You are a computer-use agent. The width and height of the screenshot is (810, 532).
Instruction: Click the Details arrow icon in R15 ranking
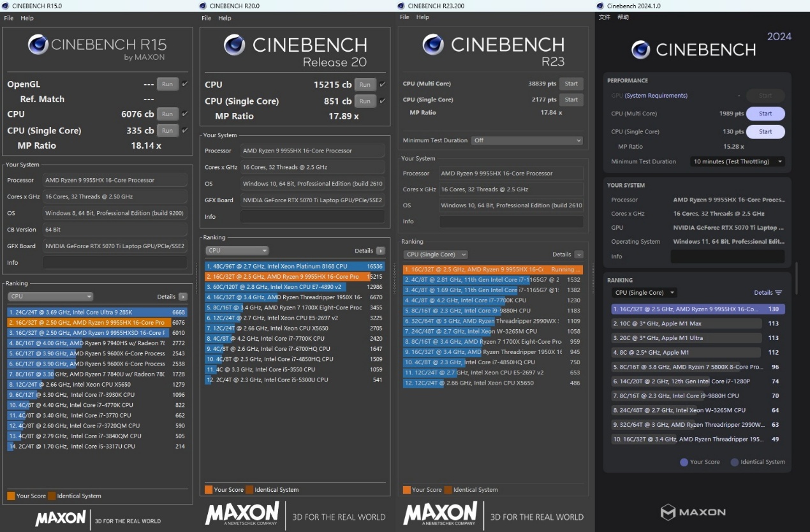[x=183, y=297]
